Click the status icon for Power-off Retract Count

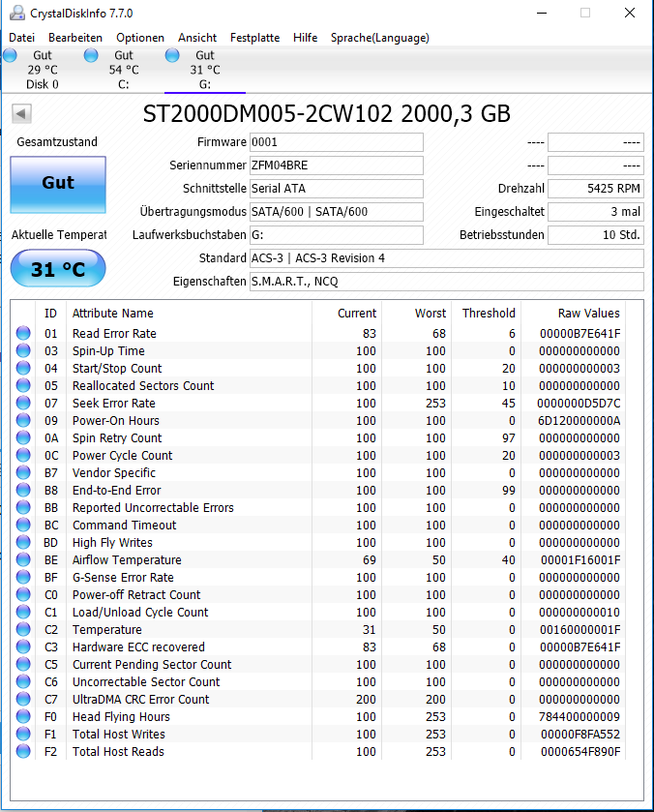click(23, 594)
